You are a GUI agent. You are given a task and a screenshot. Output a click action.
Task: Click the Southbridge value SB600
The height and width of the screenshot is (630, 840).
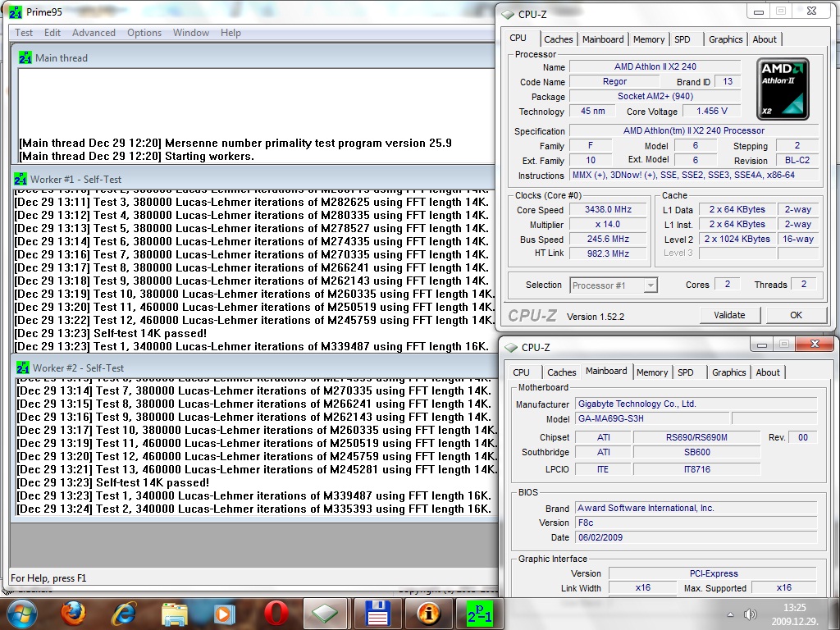[x=696, y=452]
